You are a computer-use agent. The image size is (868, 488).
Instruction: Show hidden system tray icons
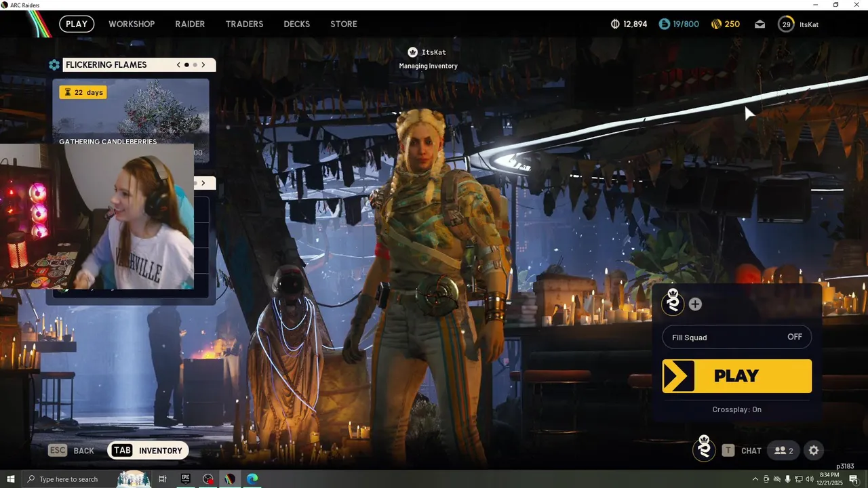[755, 479]
